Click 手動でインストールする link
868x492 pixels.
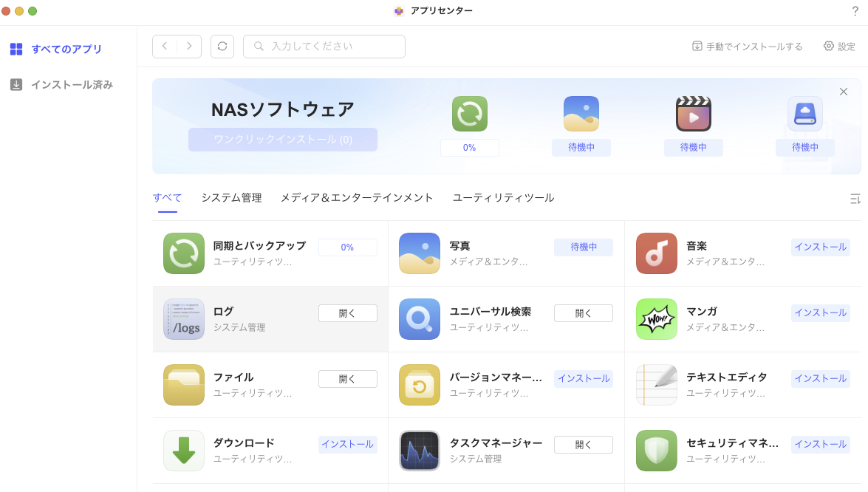(747, 47)
